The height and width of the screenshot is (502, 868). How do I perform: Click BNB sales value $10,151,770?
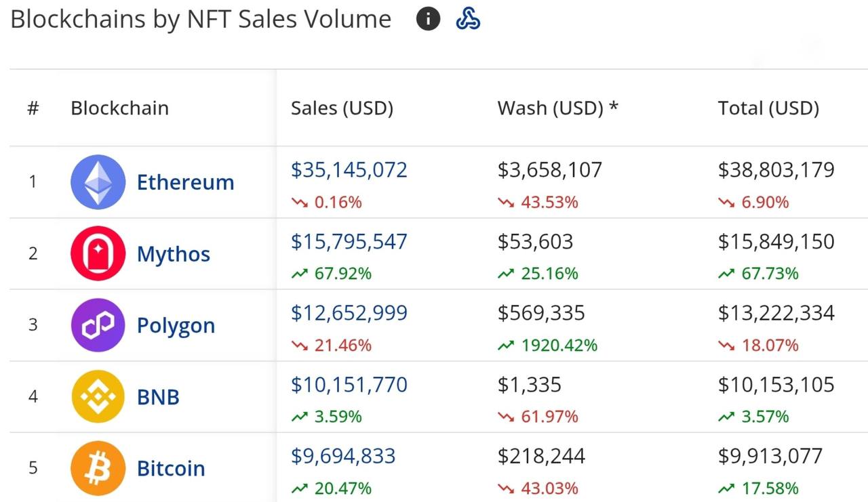pyautogui.click(x=349, y=385)
